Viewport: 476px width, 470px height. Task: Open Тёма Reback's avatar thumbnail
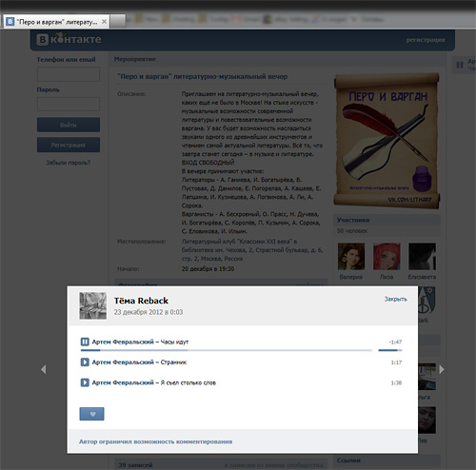click(93, 305)
